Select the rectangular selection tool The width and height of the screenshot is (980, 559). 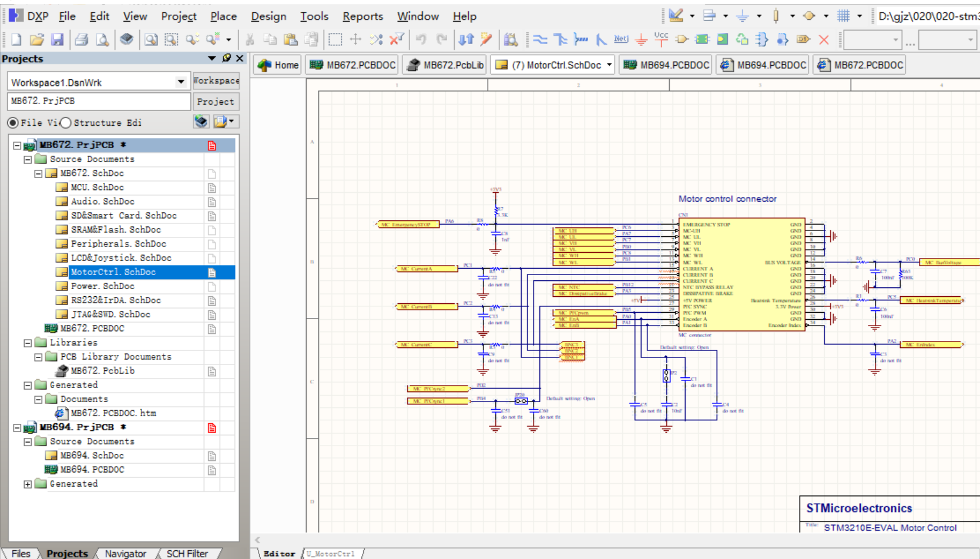(x=335, y=39)
